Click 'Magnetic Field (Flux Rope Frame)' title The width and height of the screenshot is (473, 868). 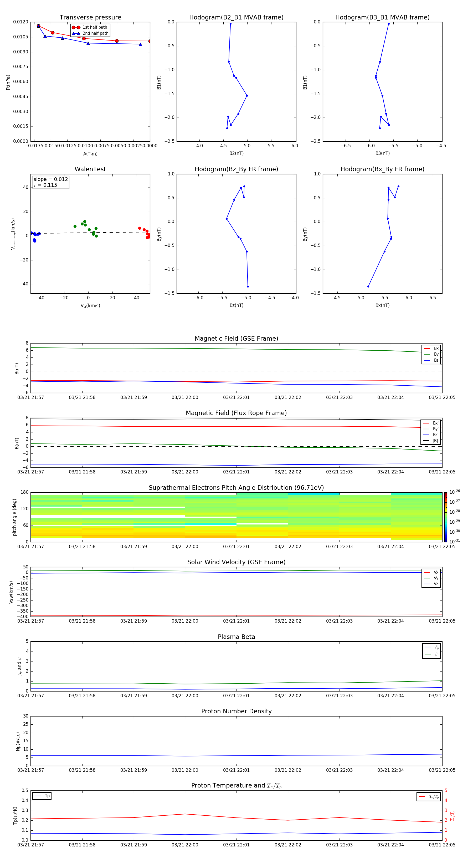tap(236, 413)
